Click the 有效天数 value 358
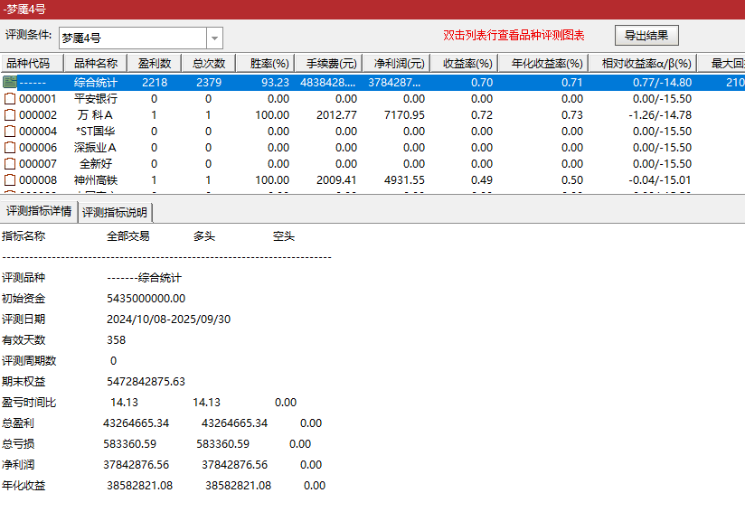 pos(116,340)
